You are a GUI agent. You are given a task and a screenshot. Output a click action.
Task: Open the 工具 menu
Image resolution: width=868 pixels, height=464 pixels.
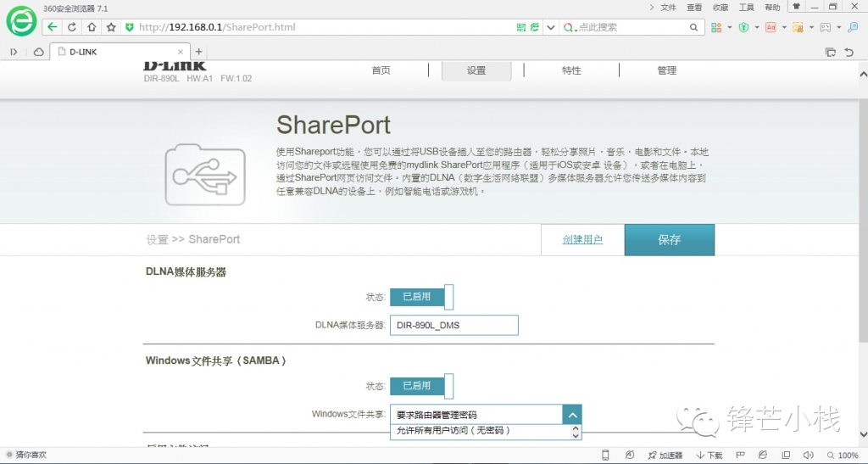[x=746, y=7]
